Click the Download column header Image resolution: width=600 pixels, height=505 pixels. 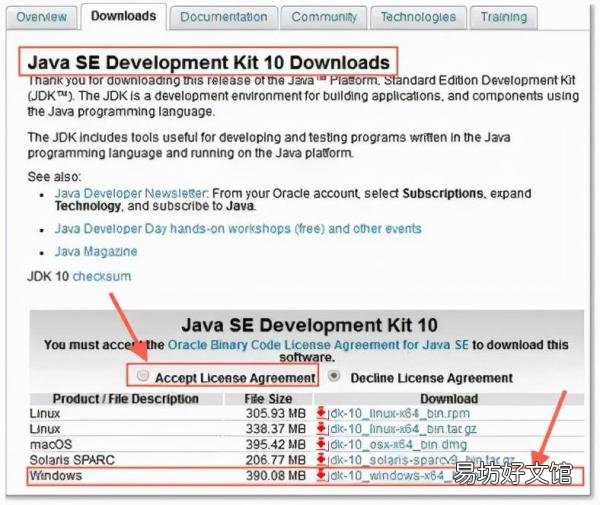[x=449, y=399]
